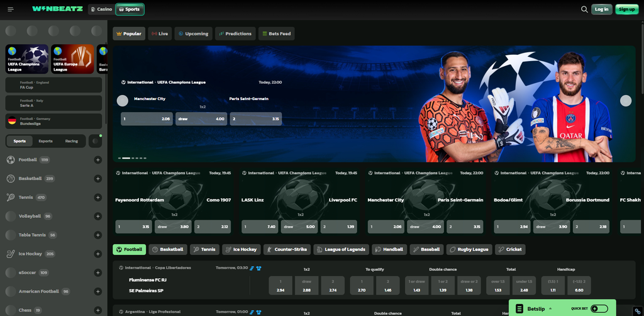Click the Winbeatz logo

[57, 9]
